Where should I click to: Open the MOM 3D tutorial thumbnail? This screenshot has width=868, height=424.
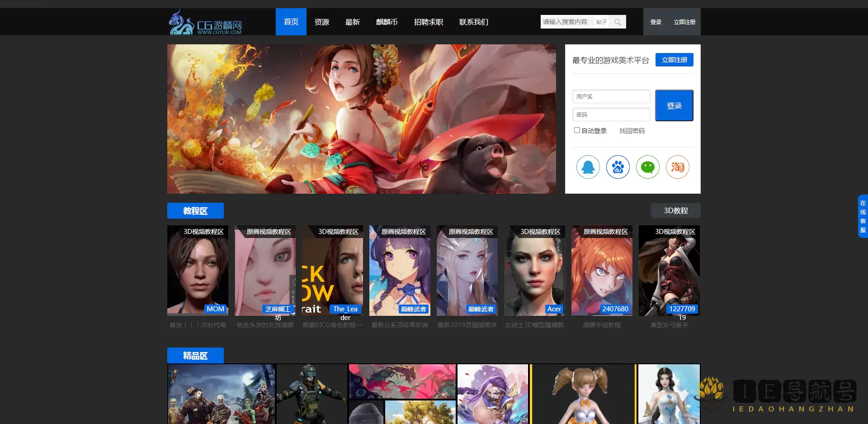coord(198,271)
